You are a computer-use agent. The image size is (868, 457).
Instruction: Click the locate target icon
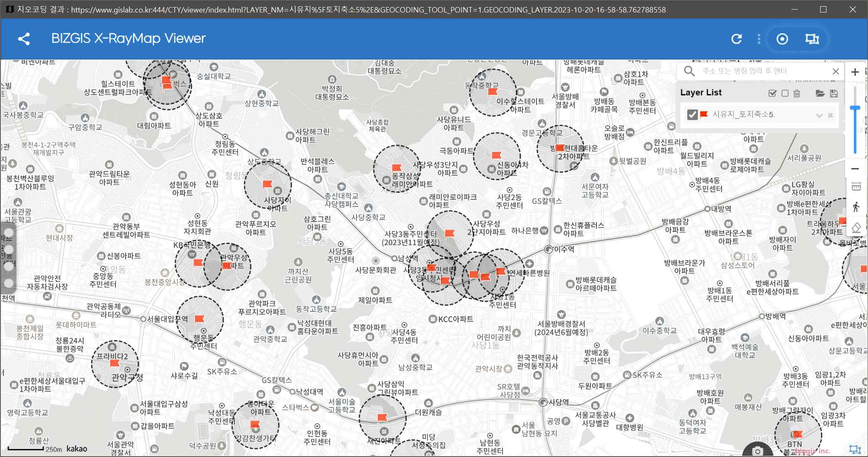[x=782, y=39]
